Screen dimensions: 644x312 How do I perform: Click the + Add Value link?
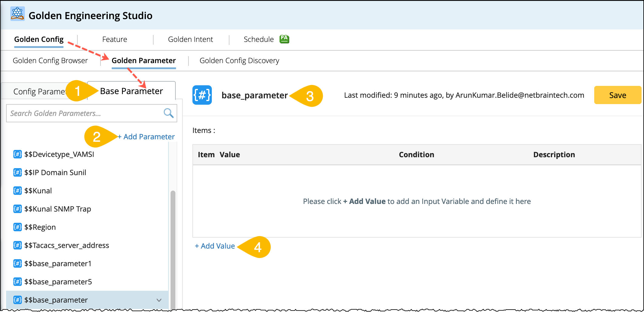tap(215, 246)
